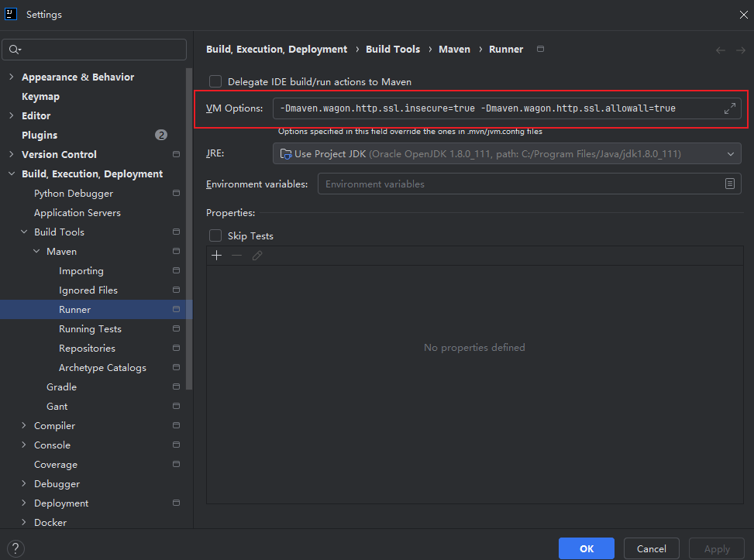Open the Archetype Catalogs page

tap(102, 367)
